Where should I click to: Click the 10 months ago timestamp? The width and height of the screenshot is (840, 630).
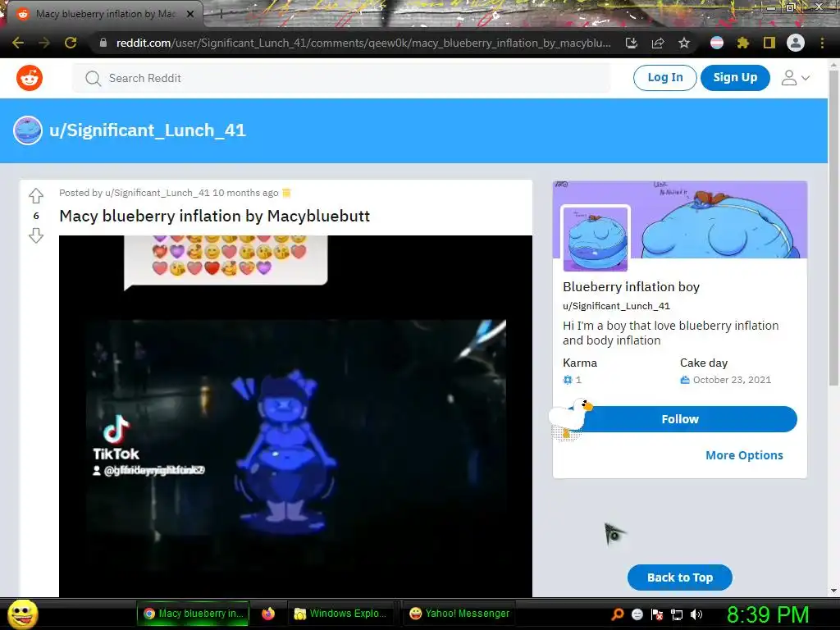[x=245, y=193]
